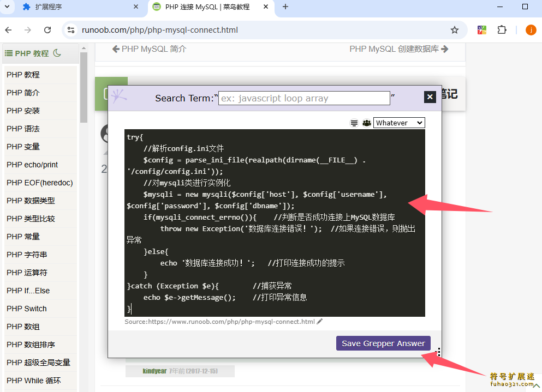Viewport: 542px width, 392px height.
Task: Click the address bar URL
Action: [160, 30]
